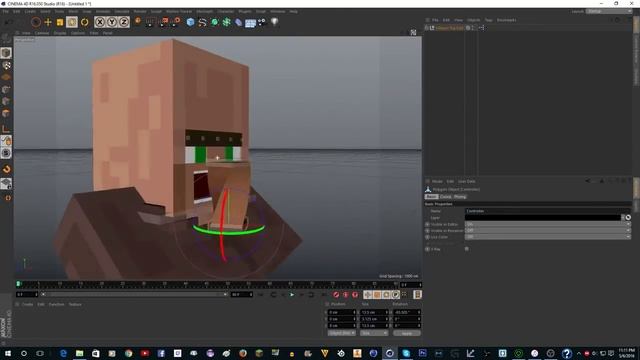This screenshot has width=640, height=360.
Task: Toggle scale keyframe recording button
Action: click(x=377, y=294)
